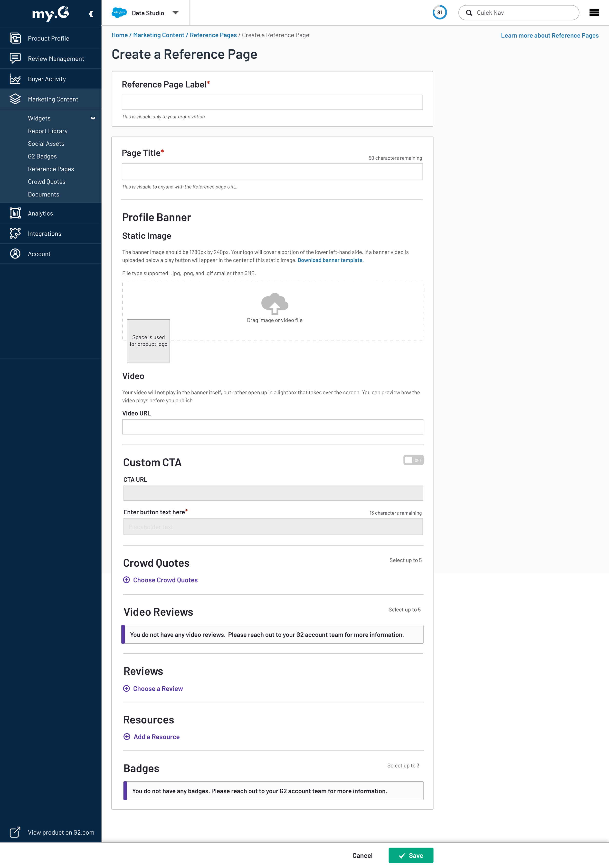The image size is (609, 868).
Task: Open the Data Studio product dropdown
Action: click(x=175, y=13)
